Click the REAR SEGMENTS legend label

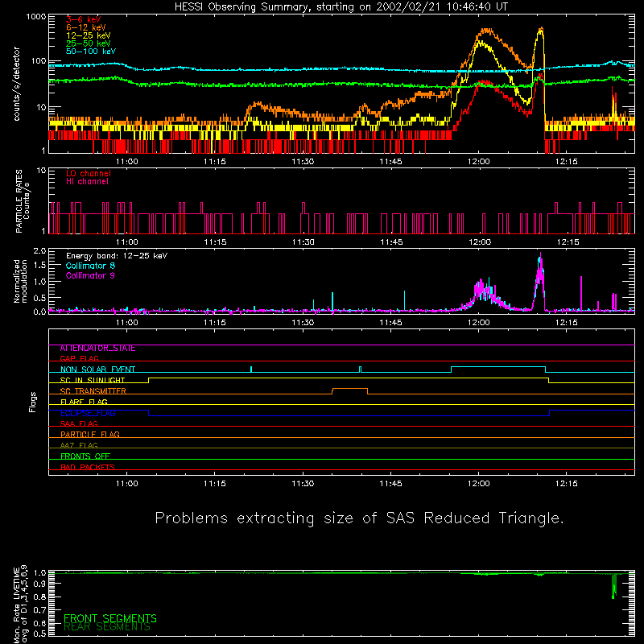(x=107, y=627)
